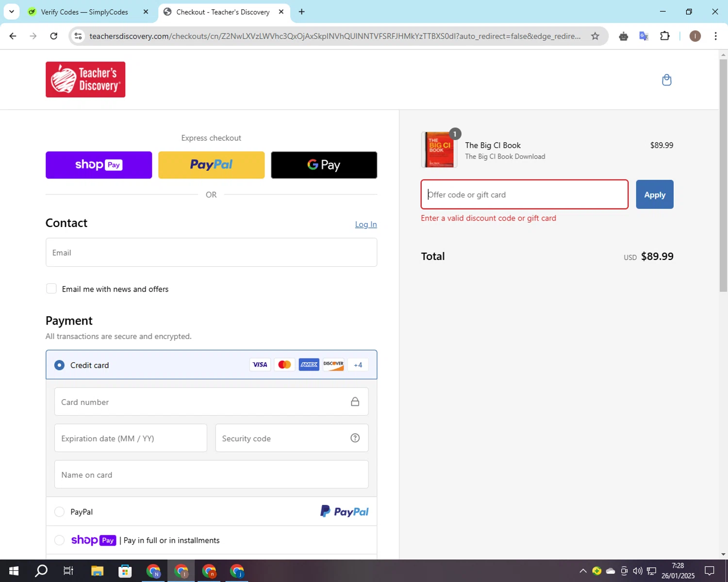
Task: Open File Explorer from the taskbar
Action: tap(97, 571)
